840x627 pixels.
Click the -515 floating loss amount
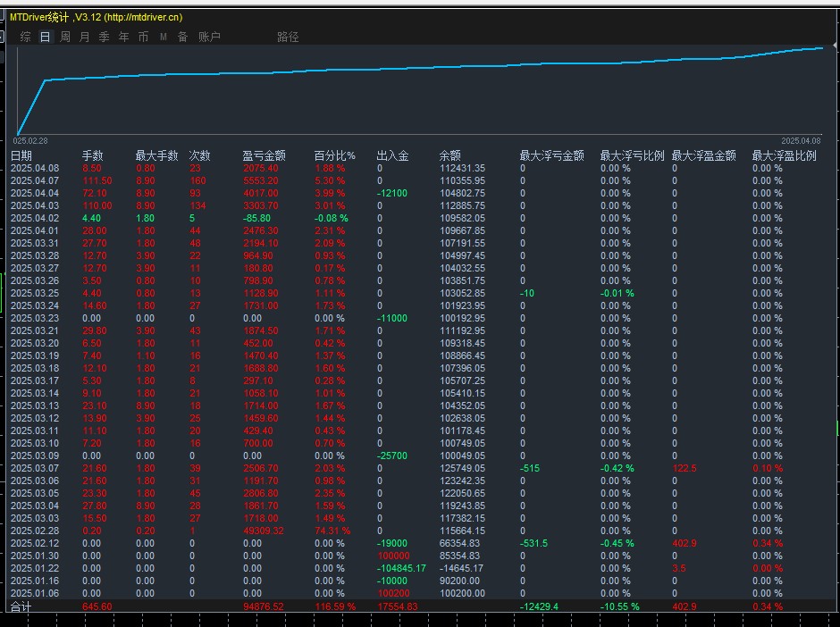[530, 469]
